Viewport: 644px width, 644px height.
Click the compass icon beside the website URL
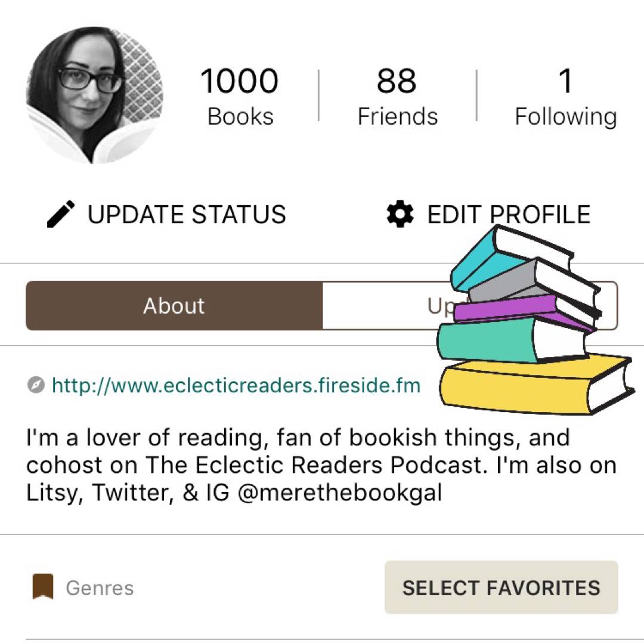(36, 385)
